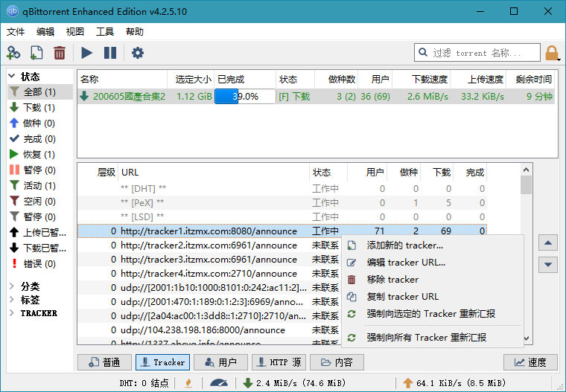Image resolution: width=566 pixels, height=392 pixels.
Task: Open the 文件 menu
Action: [x=16, y=32]
